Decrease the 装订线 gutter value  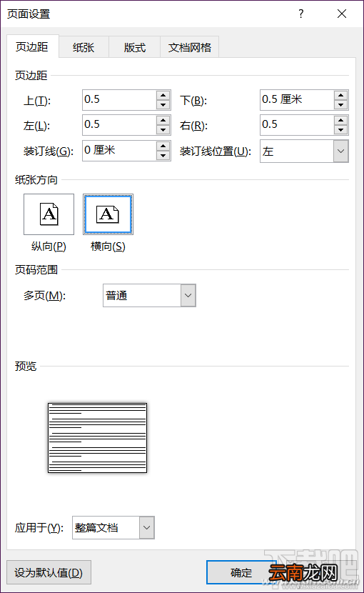(163, 156)
